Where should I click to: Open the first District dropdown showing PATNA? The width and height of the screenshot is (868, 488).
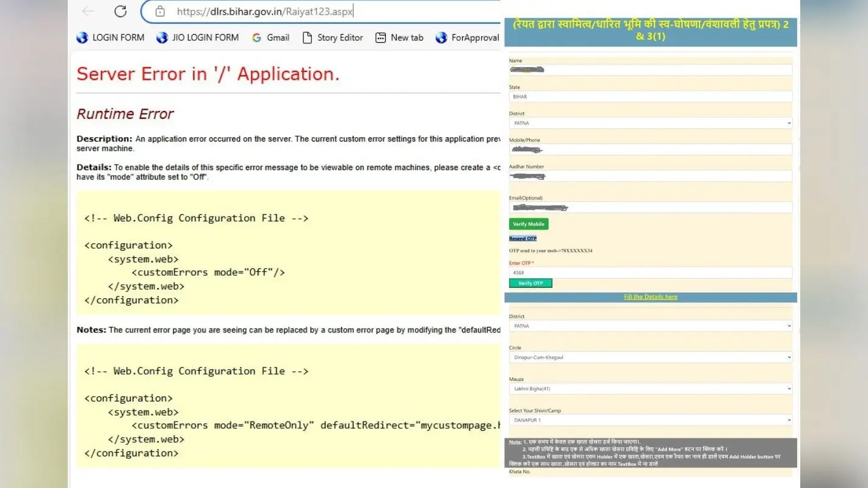tap(651, 123)
